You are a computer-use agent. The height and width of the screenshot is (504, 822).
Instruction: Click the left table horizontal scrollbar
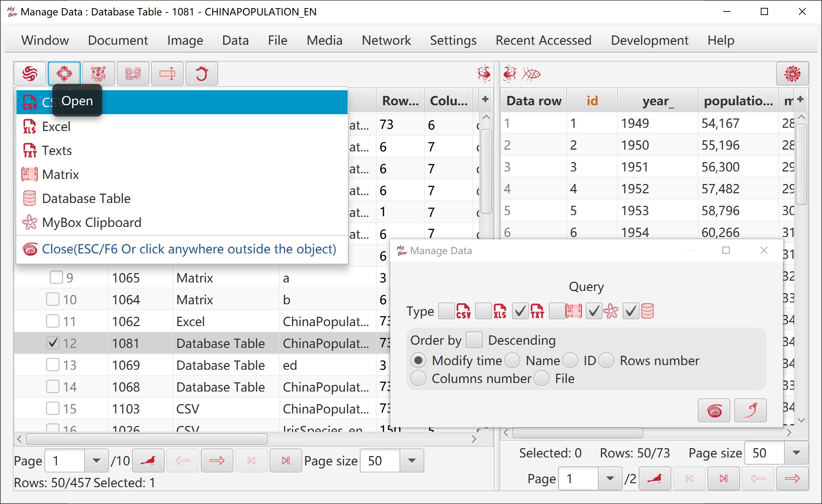[x=147, y=438]
